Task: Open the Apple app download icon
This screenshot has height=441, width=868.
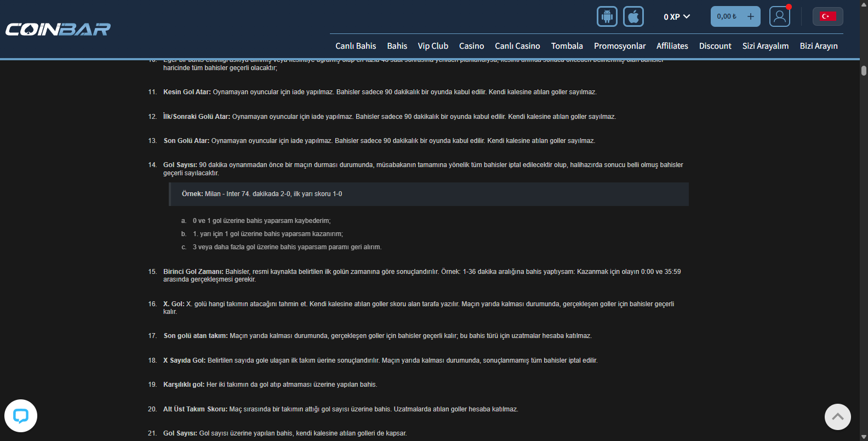Action: (x=633, y=16)
